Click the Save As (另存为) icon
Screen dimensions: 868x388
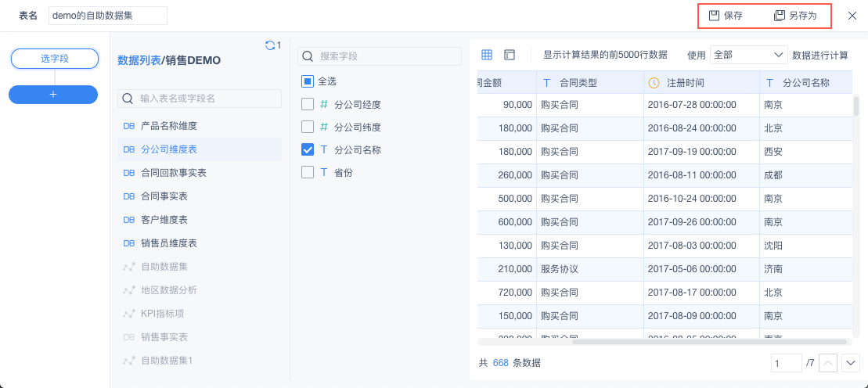779,16
